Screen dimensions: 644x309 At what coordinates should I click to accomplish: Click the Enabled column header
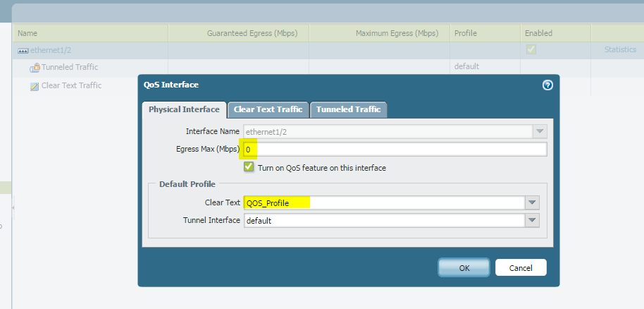[x=556, y=33]
